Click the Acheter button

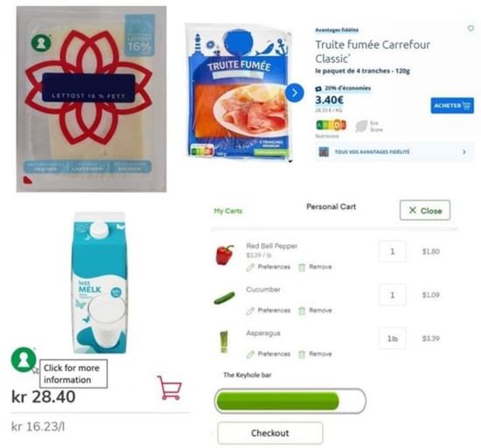452,106
